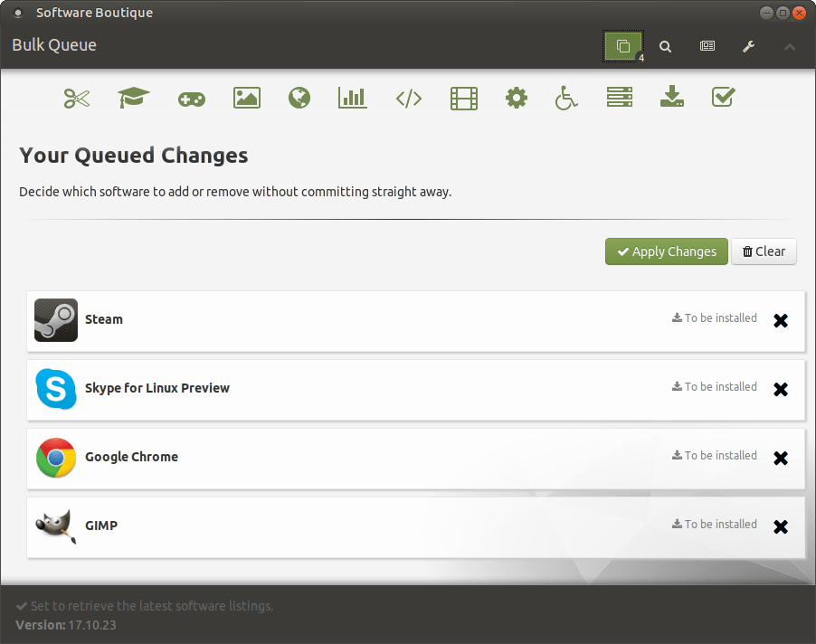This screenshot has height=644, width=816.
Task: Open the Universal Access category (wheelchair icon)
Action: (x=565, y=98)
